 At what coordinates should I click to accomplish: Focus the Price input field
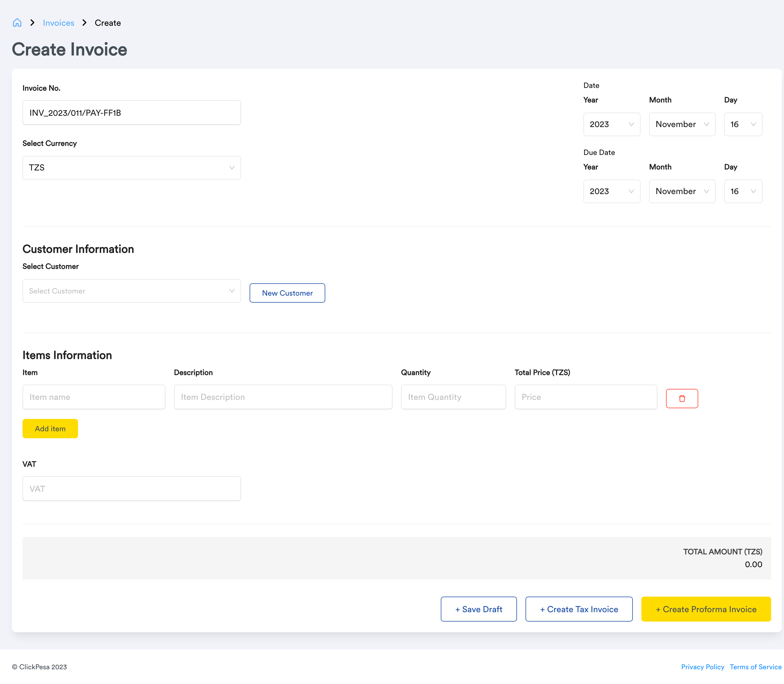click(585, 397)
